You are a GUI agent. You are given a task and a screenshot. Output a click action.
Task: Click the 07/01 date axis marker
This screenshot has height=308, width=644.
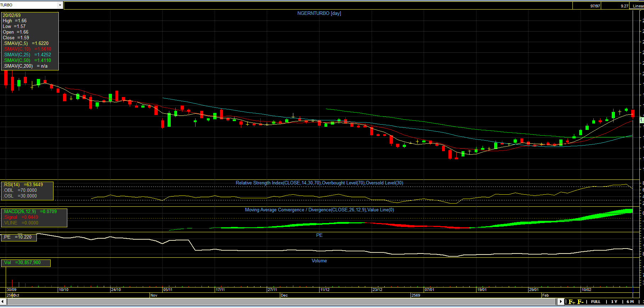(429, 290)
